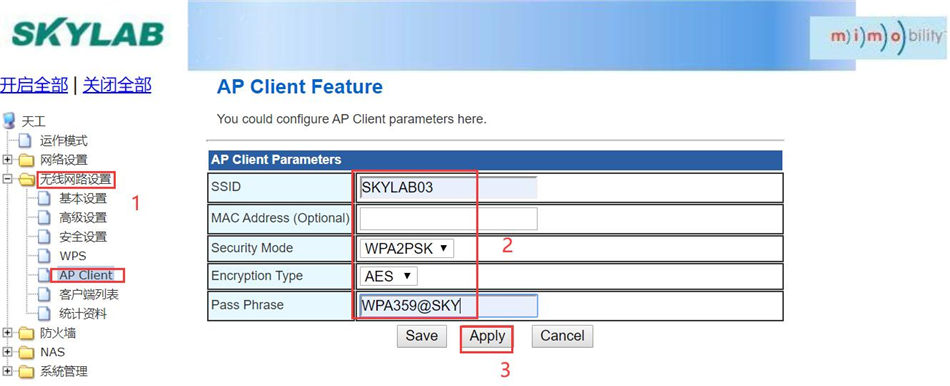This screenshot has width=950, height=386.
Task: Open 客户端列表 page
Action: click(x=89, y=294)
